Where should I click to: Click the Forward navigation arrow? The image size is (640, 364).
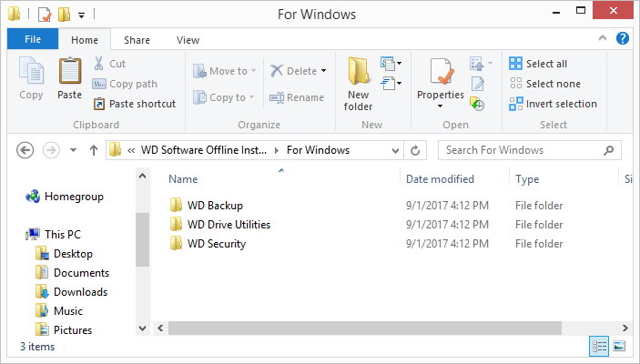tap(51, 150)
